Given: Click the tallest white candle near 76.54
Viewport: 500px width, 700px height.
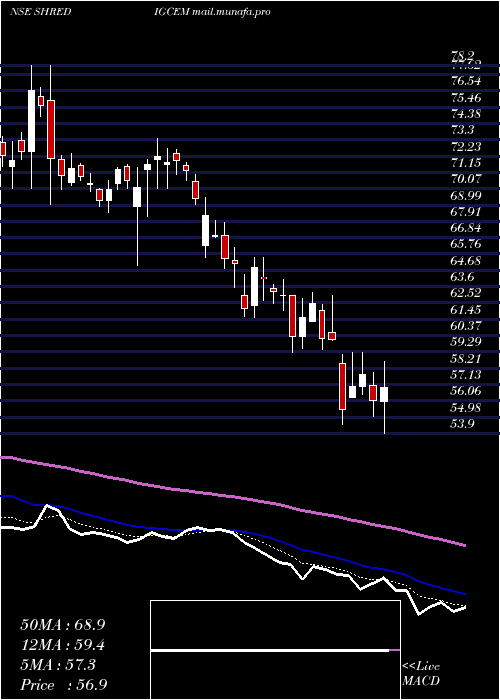Looking at the screenshot, I should [x=31, y=121].
